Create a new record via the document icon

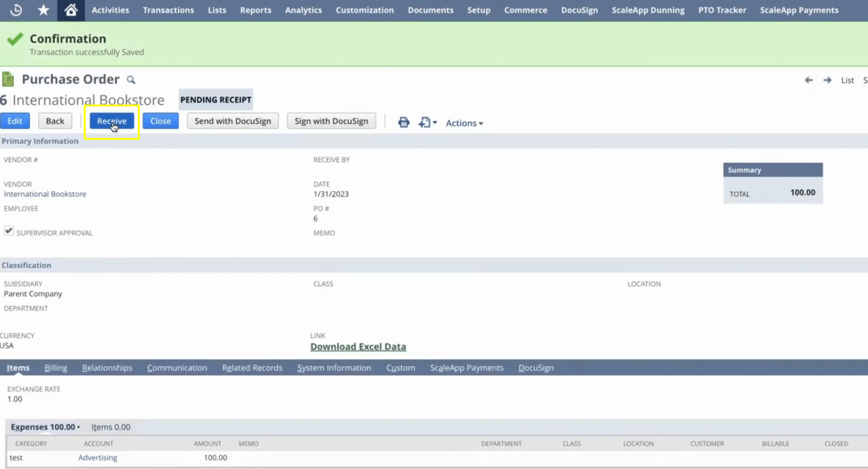(x=424, y=122)
